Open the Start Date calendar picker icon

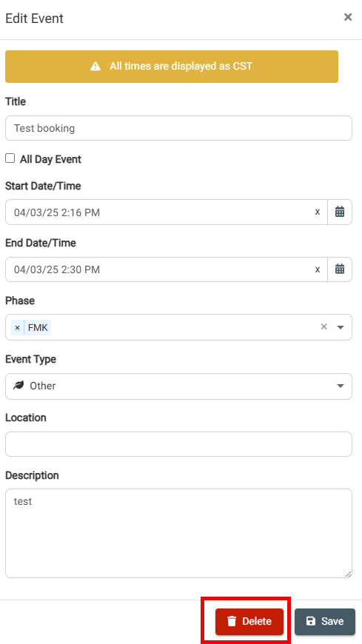coord(339,212)
